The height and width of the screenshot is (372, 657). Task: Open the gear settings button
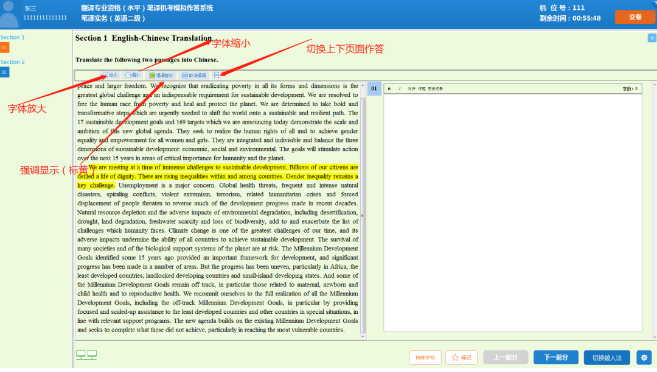coord(644,357)
